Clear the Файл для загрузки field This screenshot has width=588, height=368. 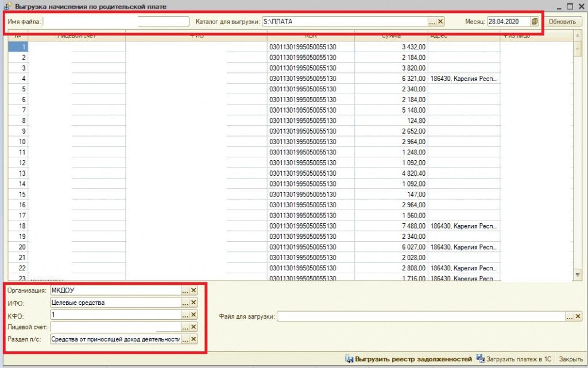tap(578, 316)
